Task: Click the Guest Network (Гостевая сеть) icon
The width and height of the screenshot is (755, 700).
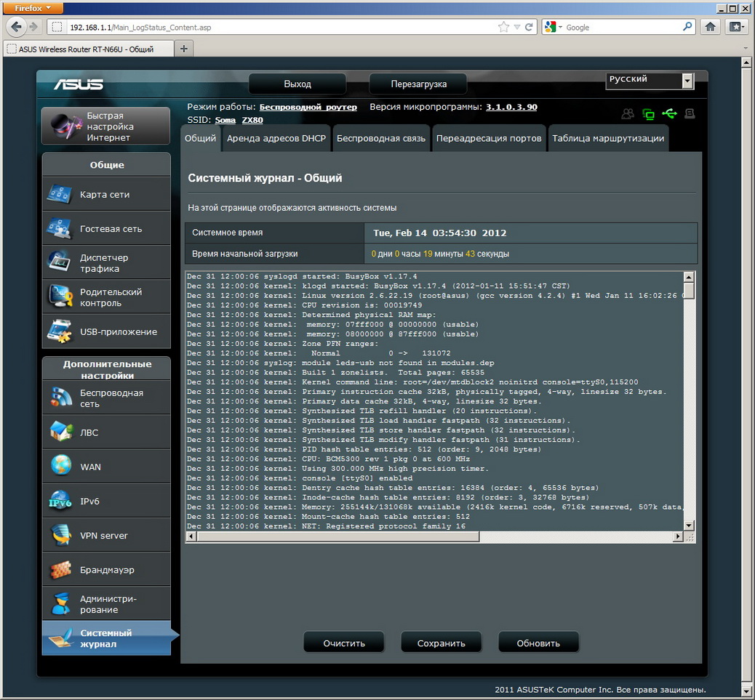Action: tap(60, 229)
